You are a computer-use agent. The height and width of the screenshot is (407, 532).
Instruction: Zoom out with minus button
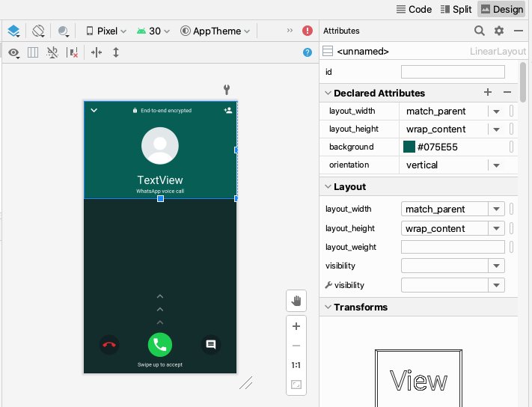pos(296,346)
